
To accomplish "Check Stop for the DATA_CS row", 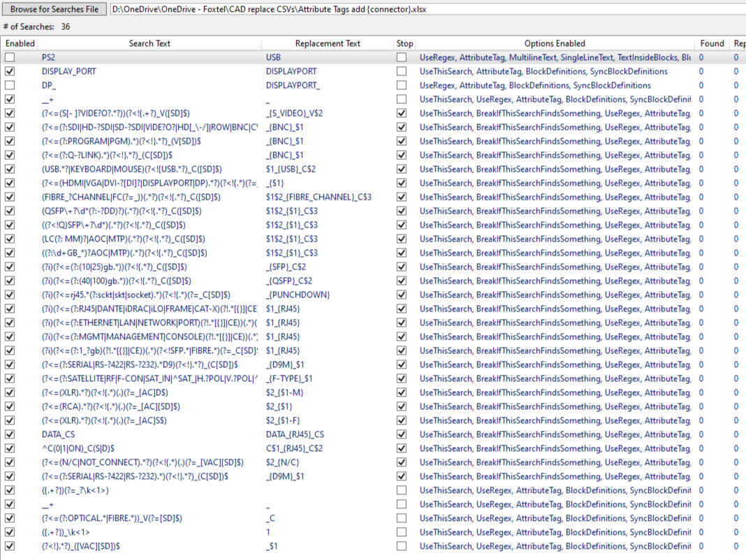I will [401, 434].
